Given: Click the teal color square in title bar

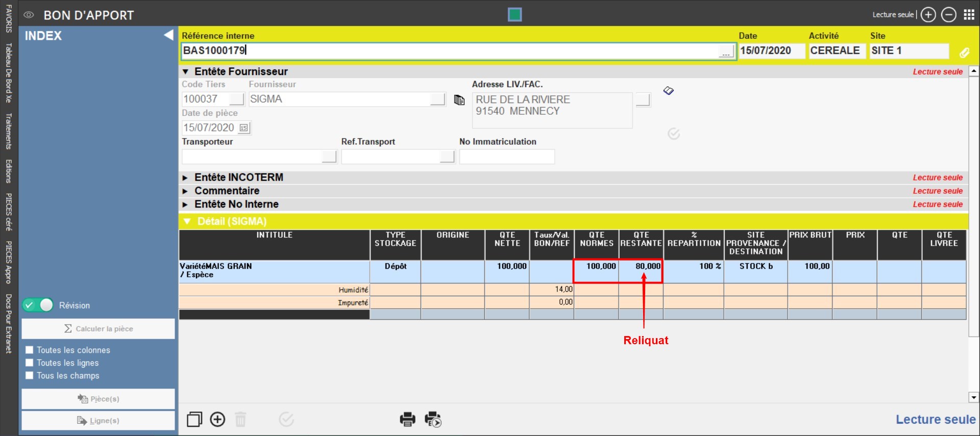Looking at the screenshot, I should pos(514,15).
